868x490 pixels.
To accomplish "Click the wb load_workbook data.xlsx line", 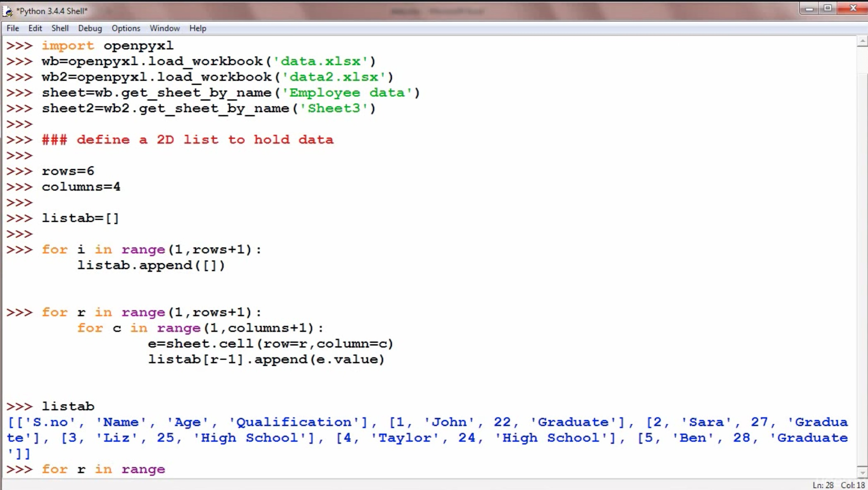I will pos(209,61).
